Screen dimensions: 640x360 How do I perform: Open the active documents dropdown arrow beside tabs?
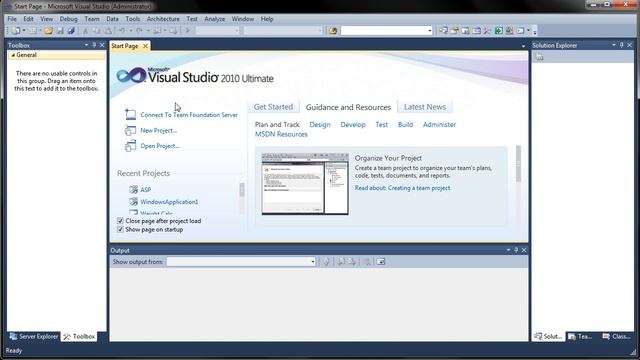(x=523, y=46)
